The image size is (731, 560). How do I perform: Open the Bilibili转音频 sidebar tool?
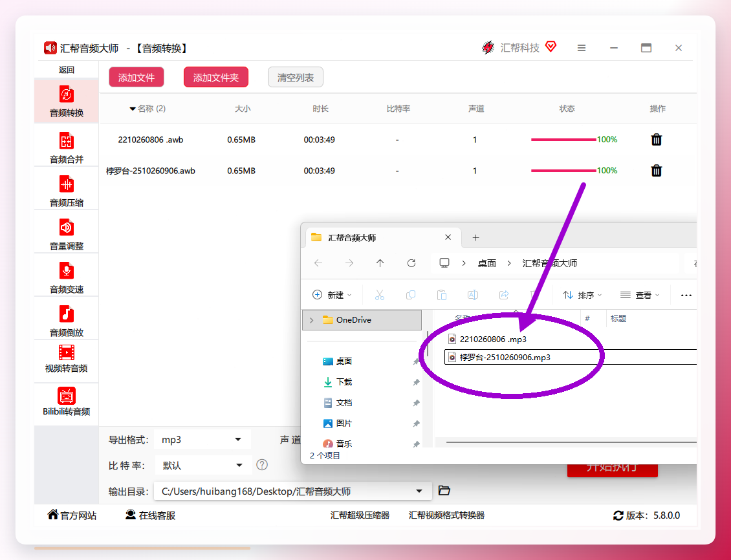66,402
